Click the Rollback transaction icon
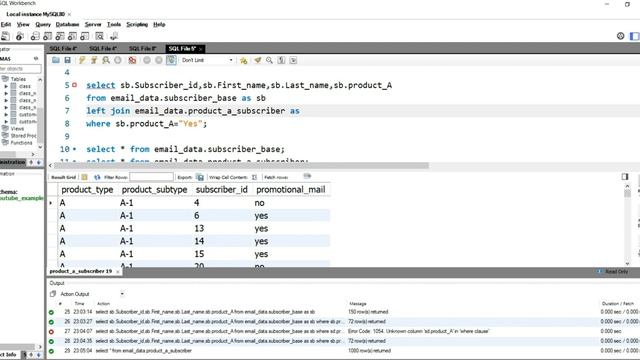Screen dimensions: 640x360 coord(159,60)
